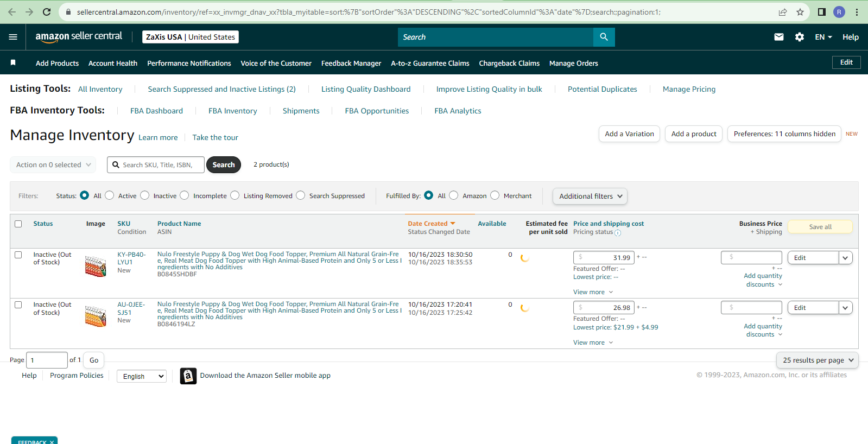Bookmark this page with the star icon
This screenshot has height=444, width=868.
800,12
